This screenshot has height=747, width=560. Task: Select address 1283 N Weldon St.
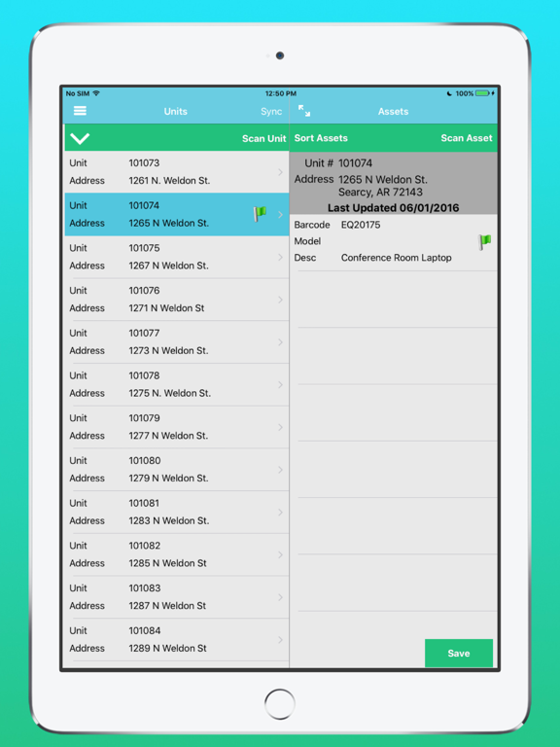coord(169,520)
